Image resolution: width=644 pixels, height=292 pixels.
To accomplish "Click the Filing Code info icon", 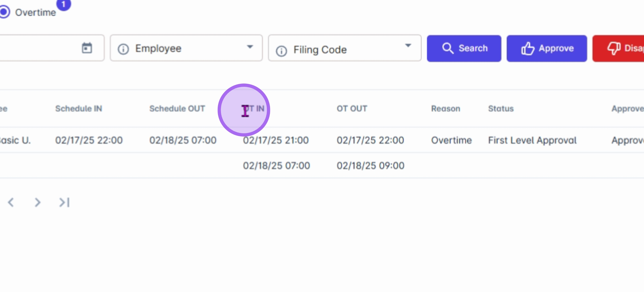I will coord(281,51).
